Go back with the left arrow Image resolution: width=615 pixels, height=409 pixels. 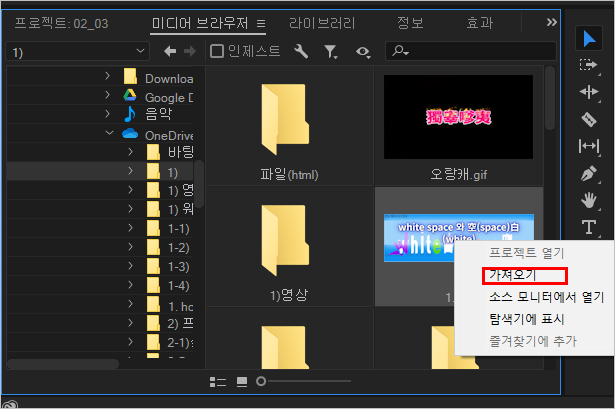(169, 51)
